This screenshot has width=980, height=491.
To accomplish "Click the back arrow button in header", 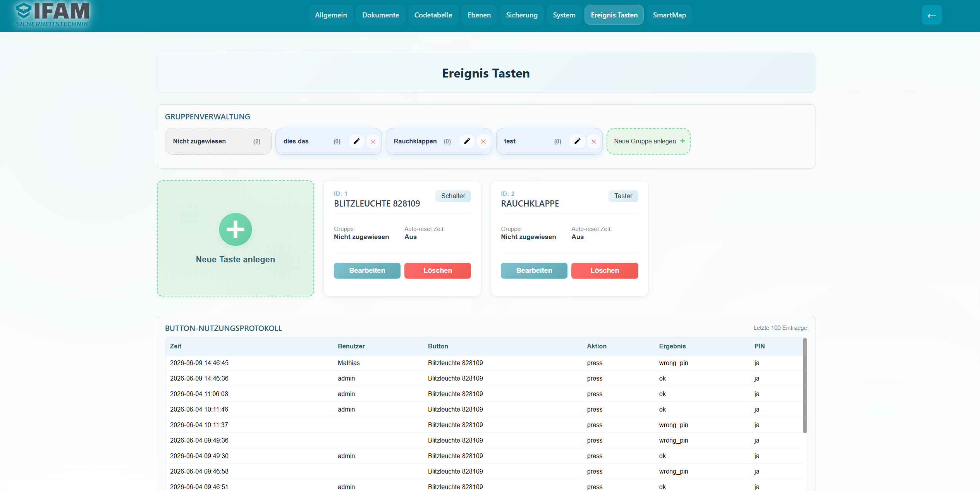I will coord(932,15).
